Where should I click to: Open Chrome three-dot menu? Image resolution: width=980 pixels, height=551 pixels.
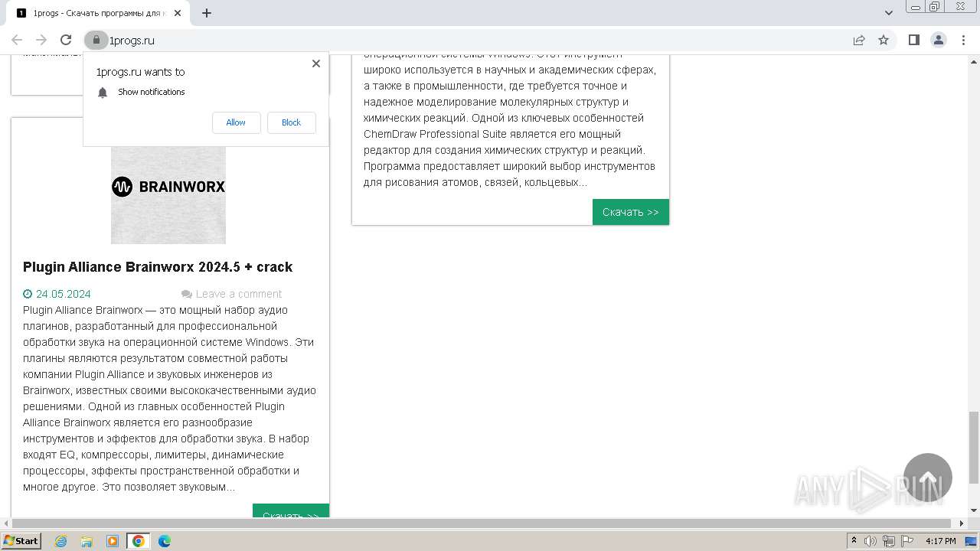963,40
